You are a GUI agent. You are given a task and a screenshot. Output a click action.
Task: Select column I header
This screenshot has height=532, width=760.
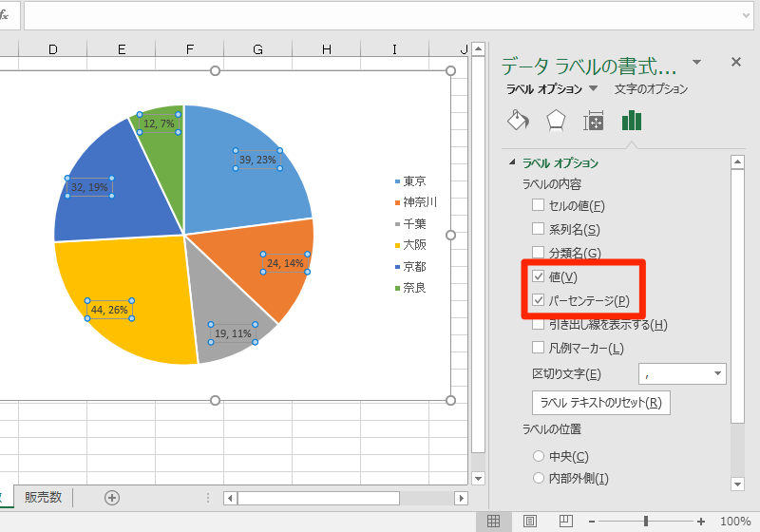[394, 49]
